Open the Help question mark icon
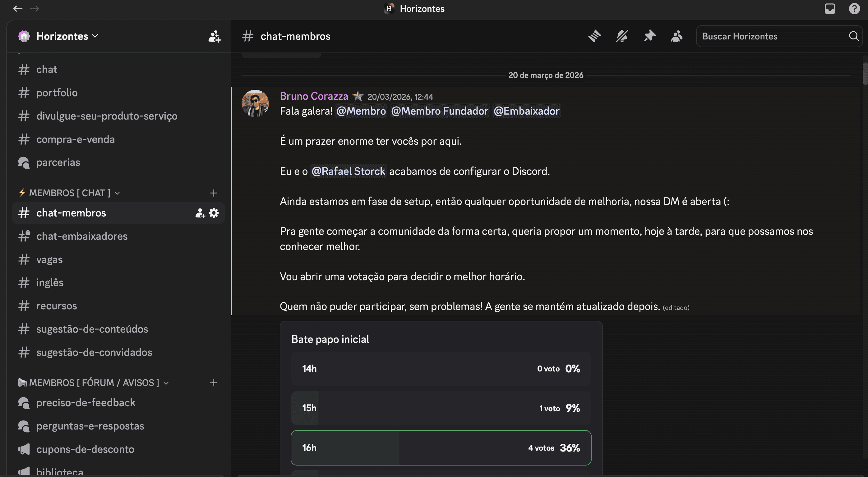This screenshot has height=477, width=868. click(854, 8)
